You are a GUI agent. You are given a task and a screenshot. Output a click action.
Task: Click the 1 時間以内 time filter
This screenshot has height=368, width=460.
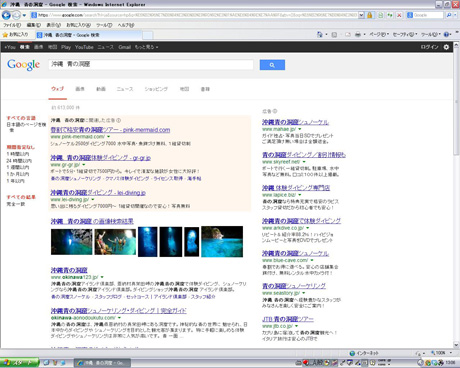(18, 154)
